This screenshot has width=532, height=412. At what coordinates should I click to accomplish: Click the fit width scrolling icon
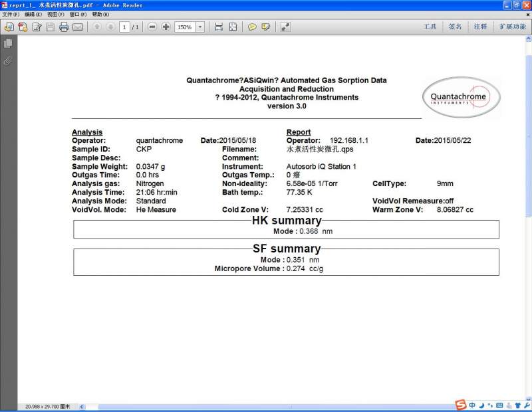219,27
